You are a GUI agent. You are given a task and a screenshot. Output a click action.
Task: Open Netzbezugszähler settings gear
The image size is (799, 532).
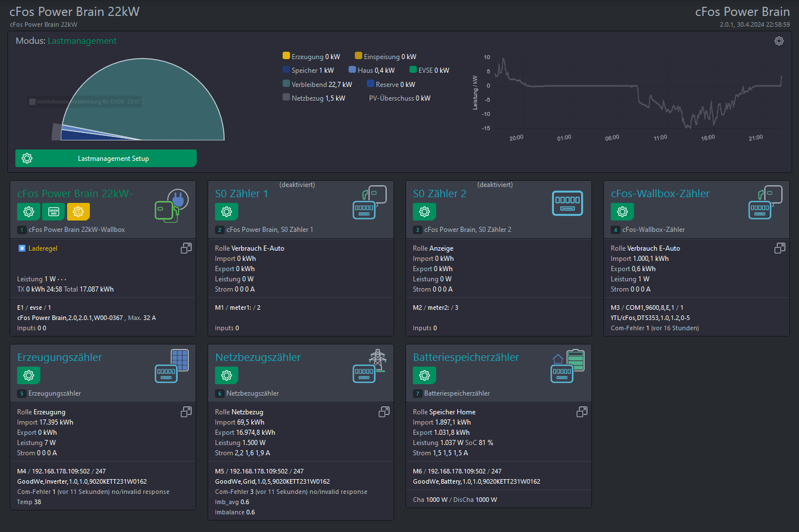(226, 376)
